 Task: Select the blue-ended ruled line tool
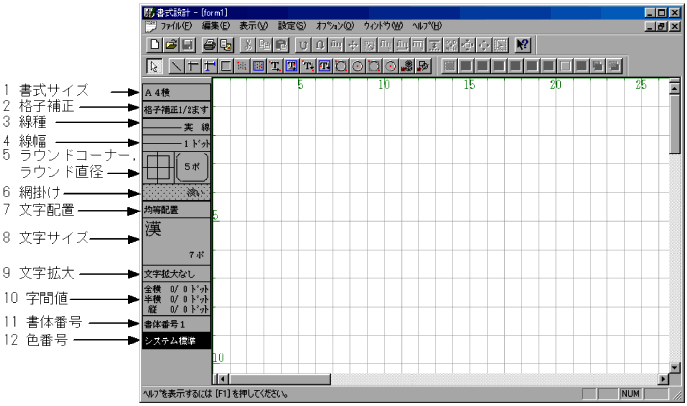209,66
